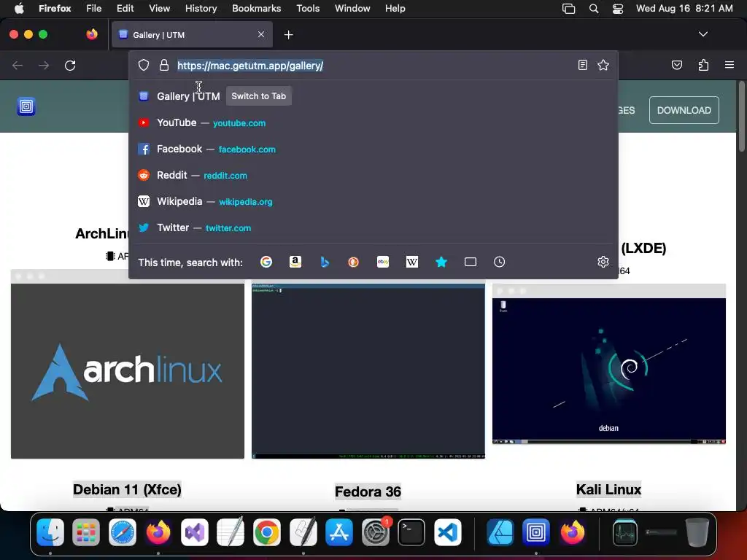This screenshot has width=747, height=560.
Task: Open Visual Studio Code from the Dock
Action: [x=447, y=532]
